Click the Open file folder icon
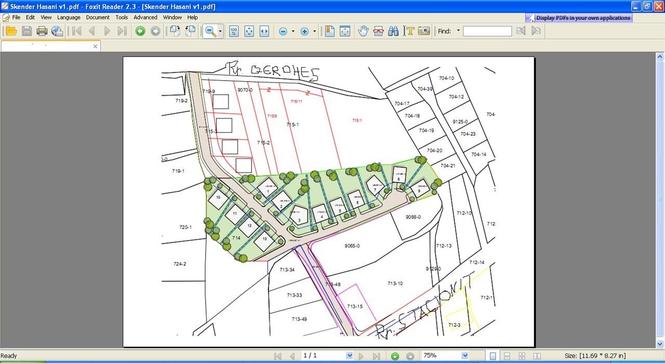Viewport: 665px width, 363px height. pos(11,31)
